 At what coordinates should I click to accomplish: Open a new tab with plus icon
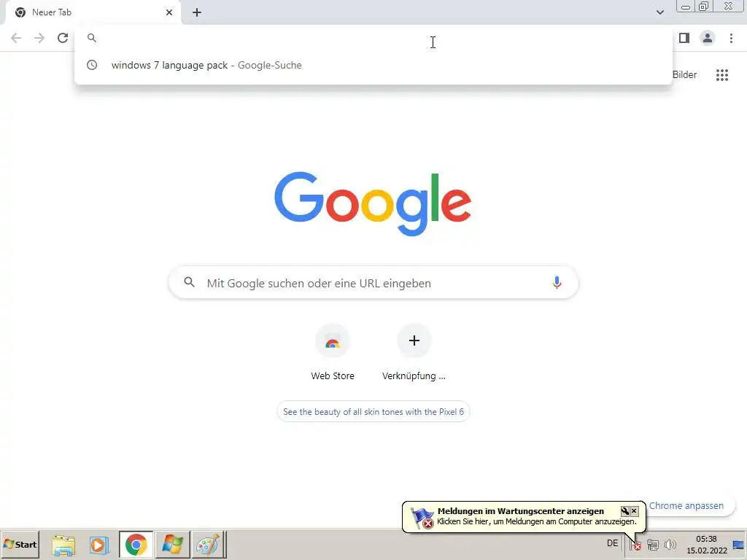[x=197, y=12]
